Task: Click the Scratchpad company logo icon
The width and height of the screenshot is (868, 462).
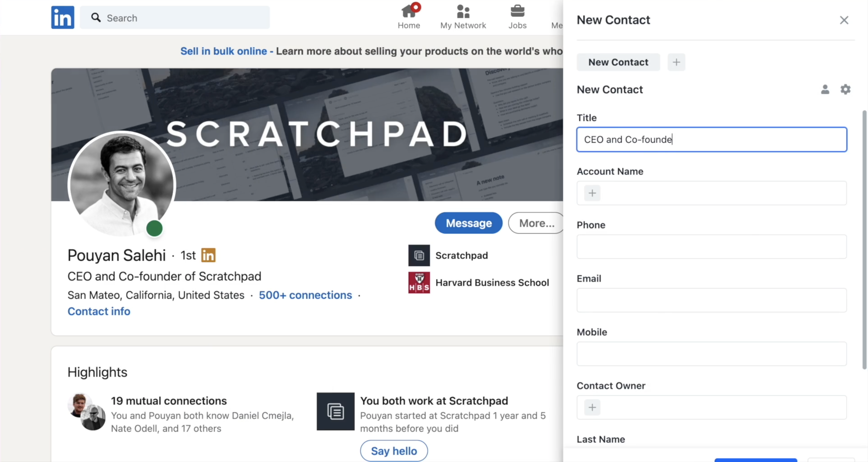Action: [419, 256]
